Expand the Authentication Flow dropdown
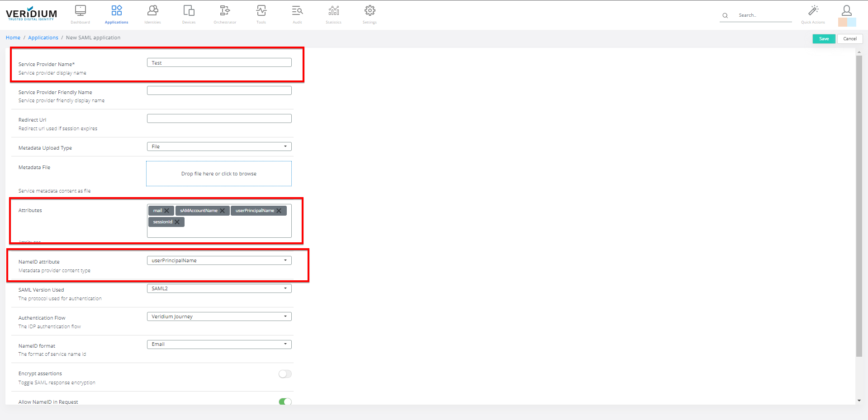The width and height of the screenshot is (868, 420). click(x=219, y=316)
